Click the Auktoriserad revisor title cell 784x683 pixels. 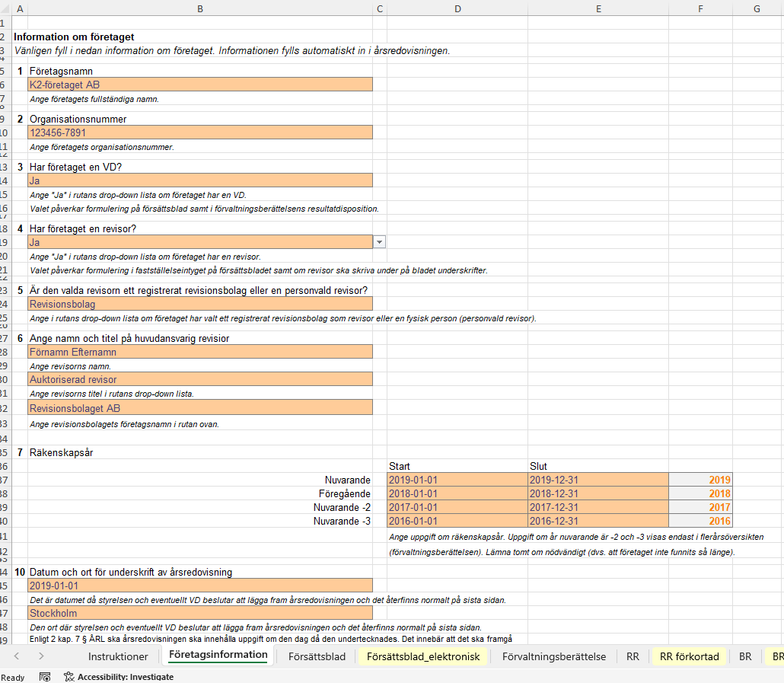click(x=200, y=379)
